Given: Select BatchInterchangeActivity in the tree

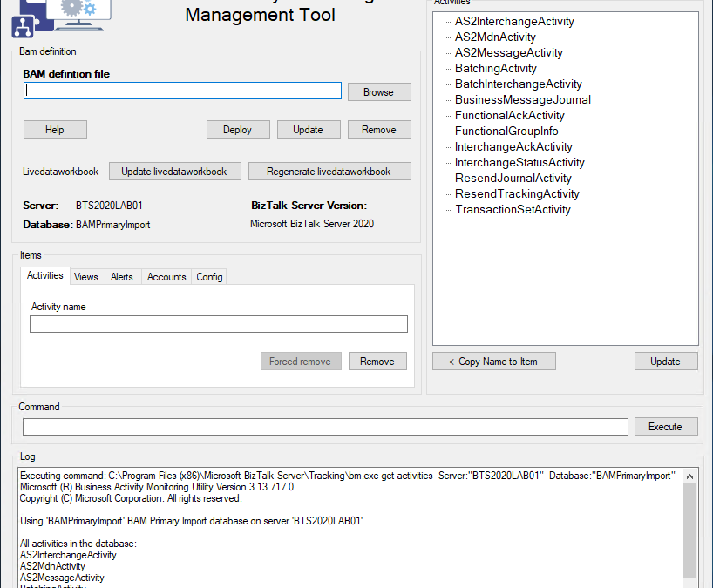Looking at the screenshot, I should coord(519,84).
